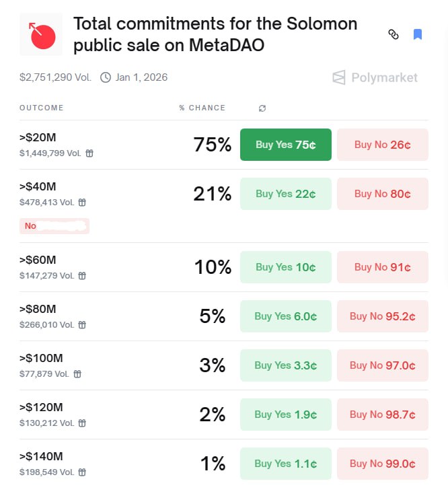Click rewards gift icon for >$60M
This screenshot has width=448, height=500.
coord(82,276)
